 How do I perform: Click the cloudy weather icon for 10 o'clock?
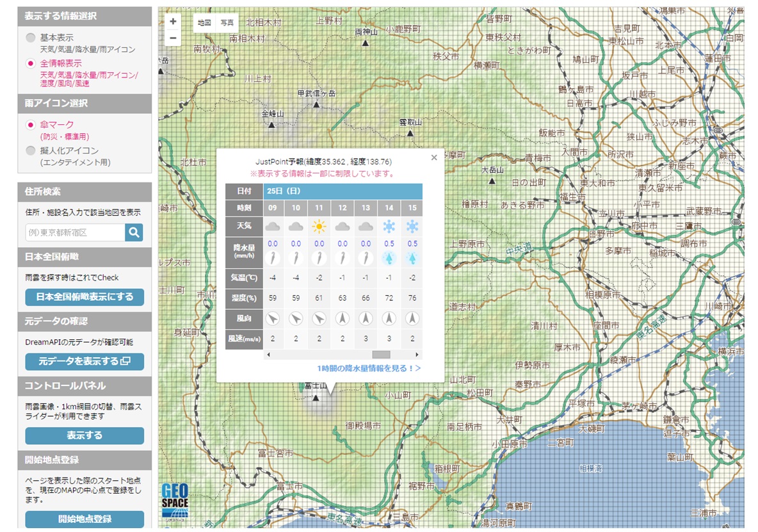296,226
